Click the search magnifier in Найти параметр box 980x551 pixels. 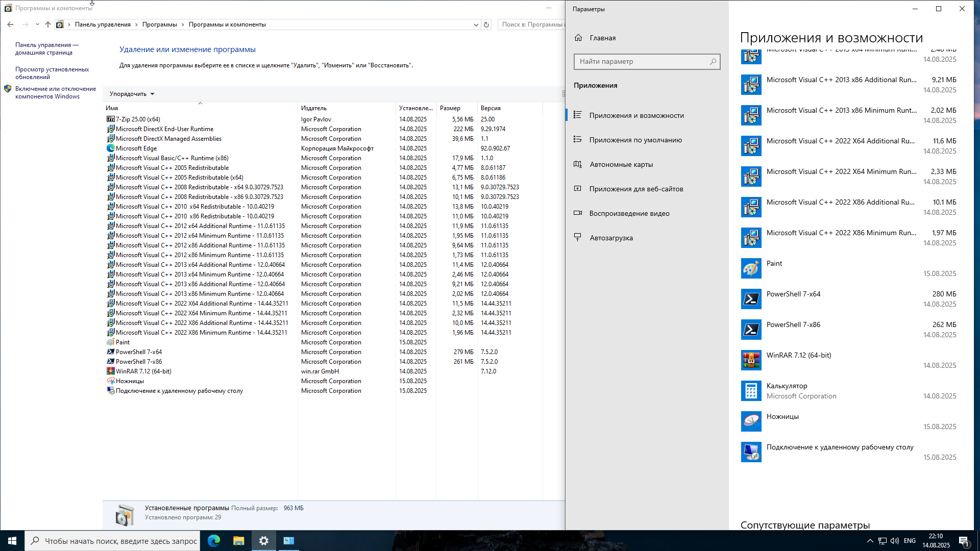713,61
